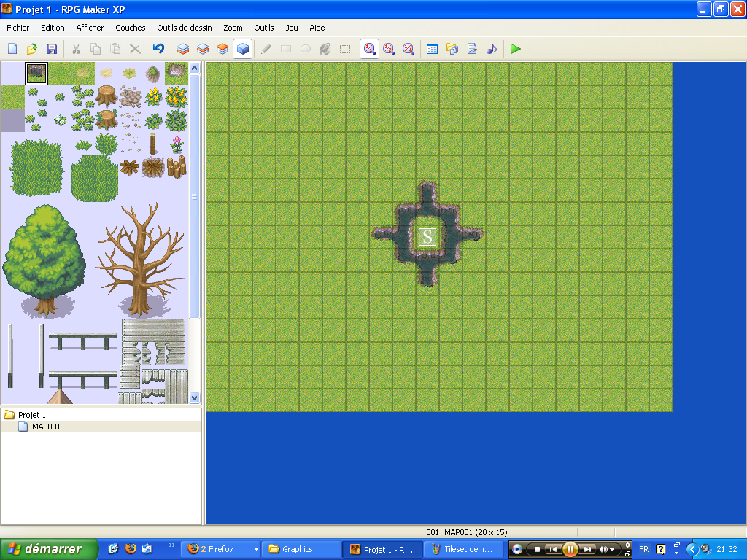This screenshot has width=747, height=560.
Task: Click the FR language indicator
Action: [643, 549]
